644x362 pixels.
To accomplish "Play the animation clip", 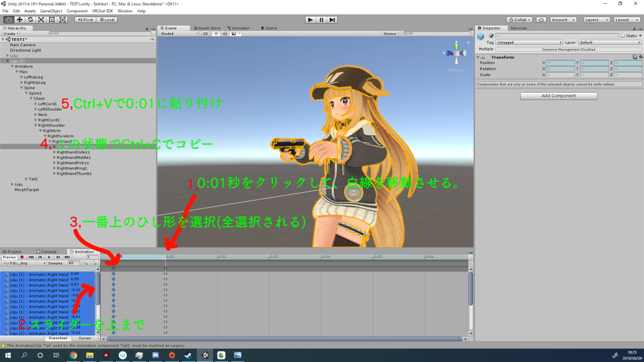I will point(49,257).
